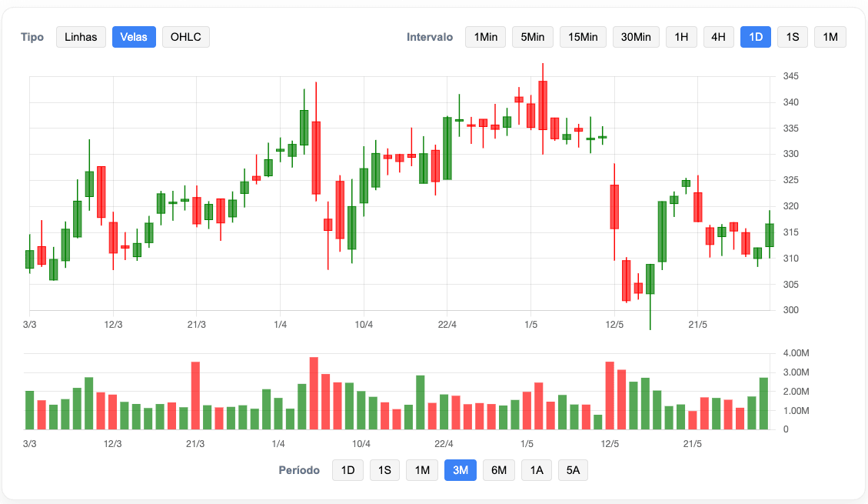Change interval to 30Min

[636, 37]
